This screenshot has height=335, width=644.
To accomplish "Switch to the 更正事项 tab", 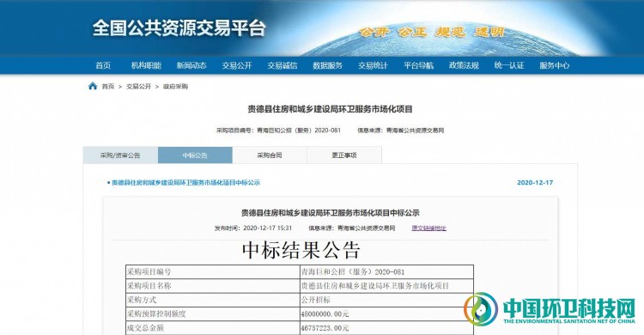I will pyautogui.click(x=344, y=155).
